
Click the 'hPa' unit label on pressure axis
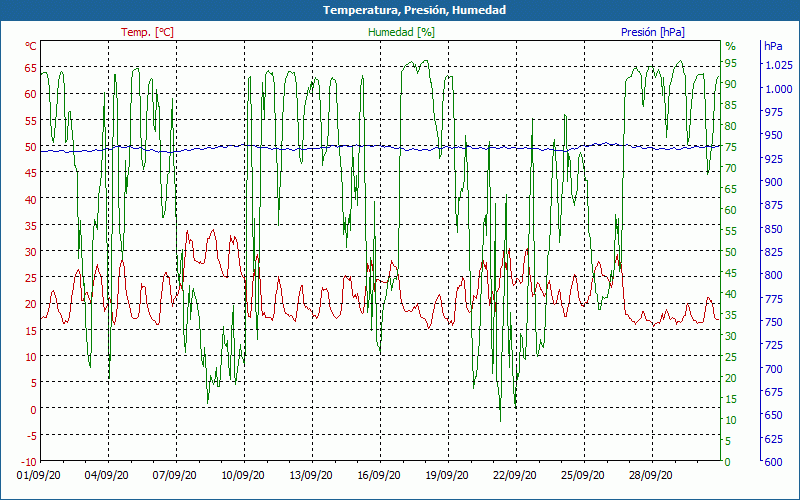coord(773,46)
